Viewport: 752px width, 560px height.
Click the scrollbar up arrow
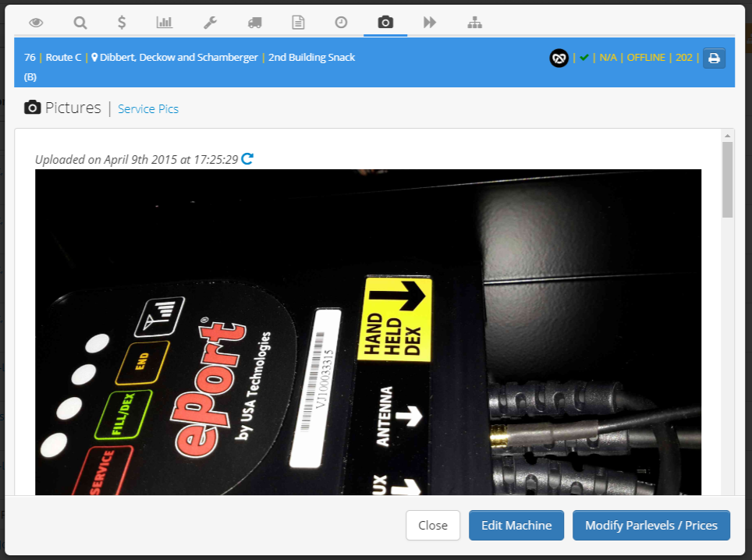pyautogui.click(x=728, y=136)
